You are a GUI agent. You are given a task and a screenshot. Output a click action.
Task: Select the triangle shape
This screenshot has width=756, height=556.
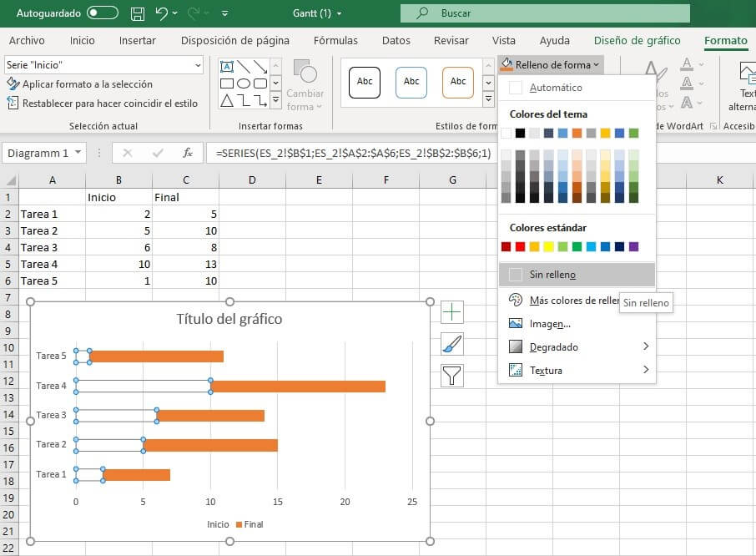(227, 100)
